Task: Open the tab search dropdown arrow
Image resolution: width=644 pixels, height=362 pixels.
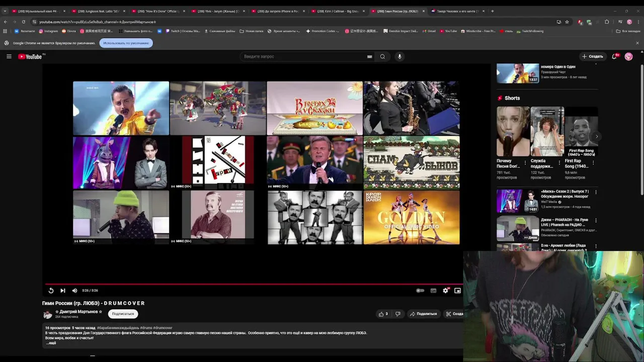Action: [x=5, y=11]
